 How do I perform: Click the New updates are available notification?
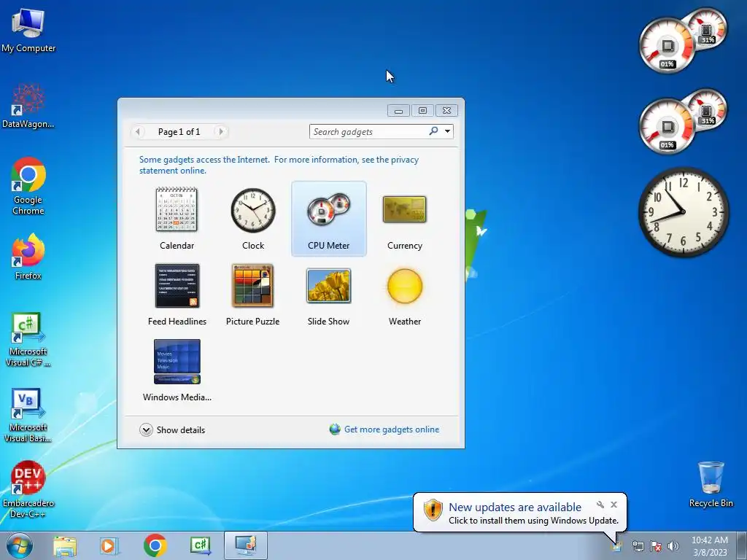(x=519, y=513)
